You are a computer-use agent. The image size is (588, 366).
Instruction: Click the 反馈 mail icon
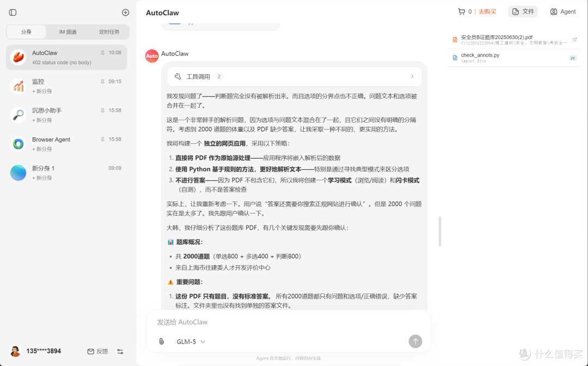click(x=91, y=351)
